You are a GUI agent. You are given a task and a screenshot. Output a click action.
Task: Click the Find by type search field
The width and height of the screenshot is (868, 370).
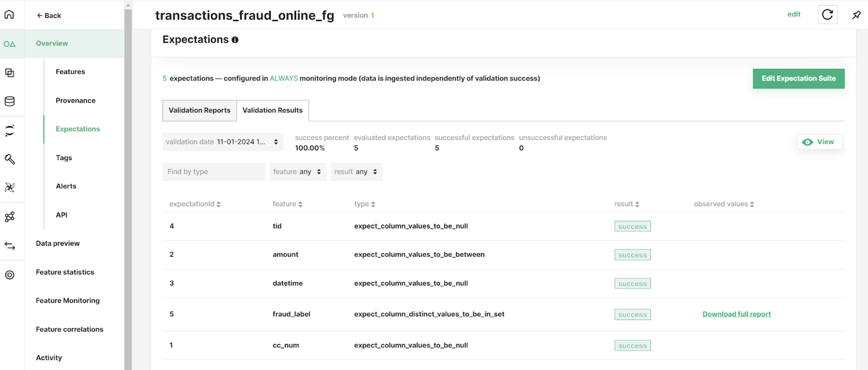pyautogui.click(x=214, y=172)
